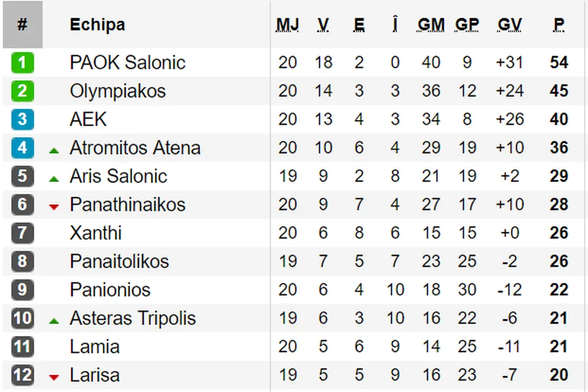The height and width of the screenshot is (392, 588).
Task: Select the Panionios team name
Action: tap(110, 290)
